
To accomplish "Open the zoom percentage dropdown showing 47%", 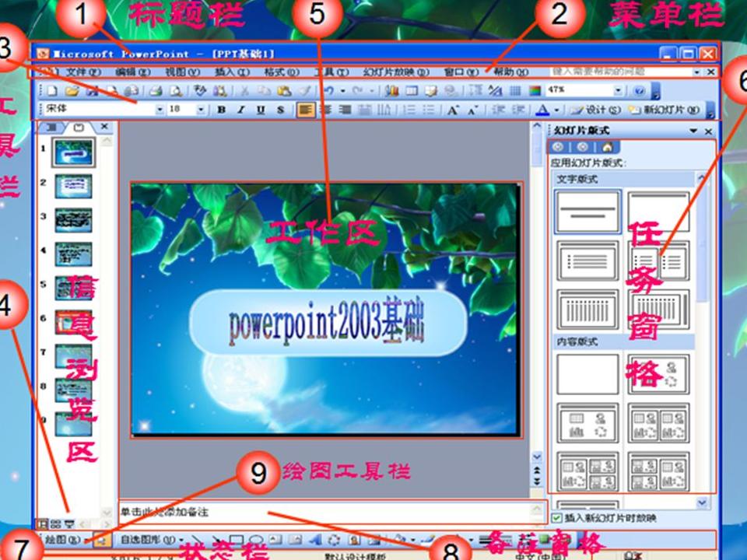I will pyautogui.click(x=618, y=90).
